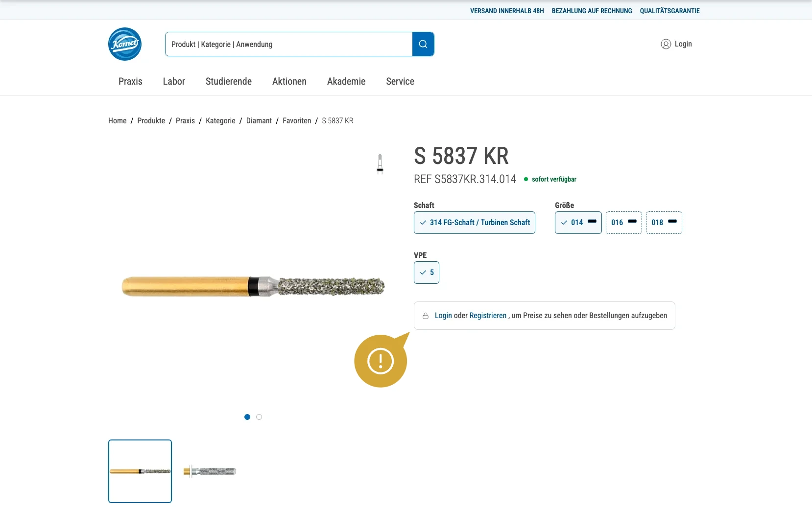The image size is (812, 507).
Task: Select size 014
Action: tap(578, 223)
